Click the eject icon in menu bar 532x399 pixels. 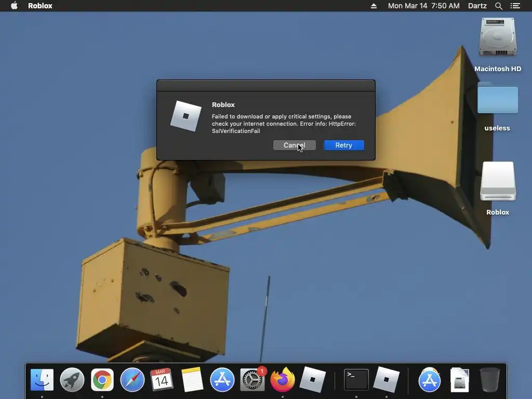point(374,6)
